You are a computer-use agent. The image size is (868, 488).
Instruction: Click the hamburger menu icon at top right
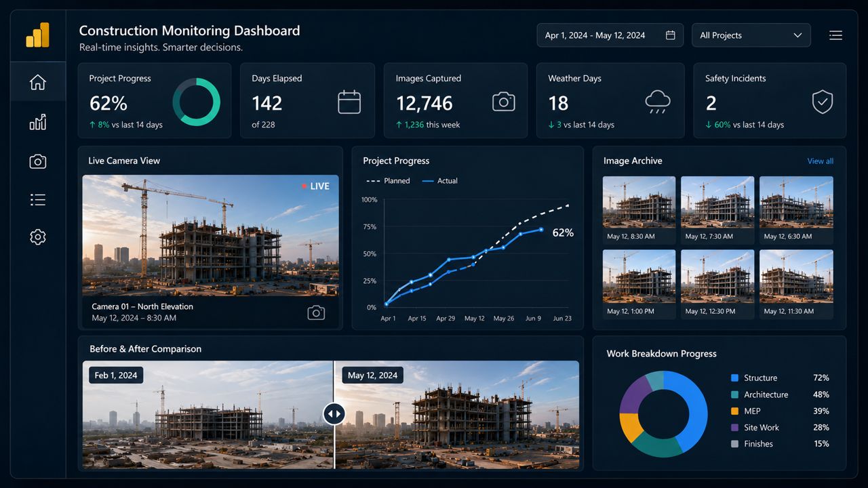click(835, 35)
